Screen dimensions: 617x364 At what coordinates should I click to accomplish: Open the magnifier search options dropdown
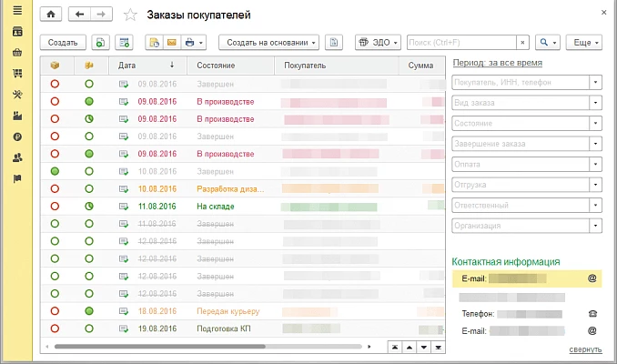[548, 43]
